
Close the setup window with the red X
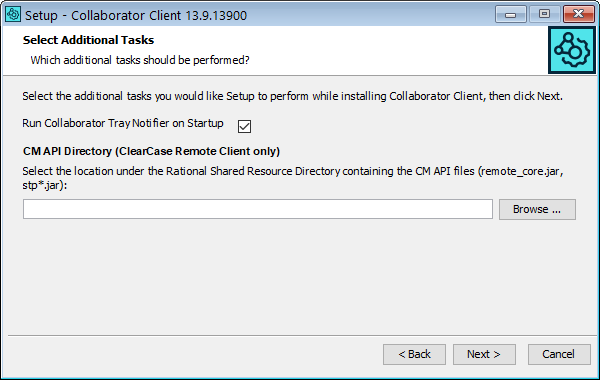(579, 15)
